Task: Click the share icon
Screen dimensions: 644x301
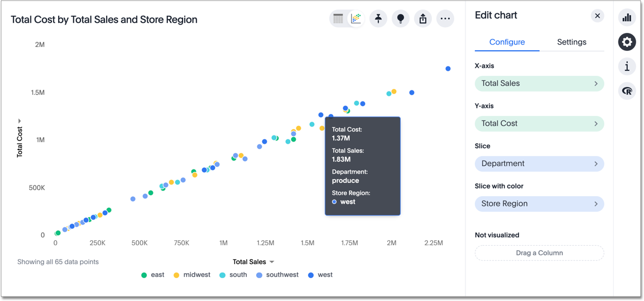Action: click(x=423, y=18)
